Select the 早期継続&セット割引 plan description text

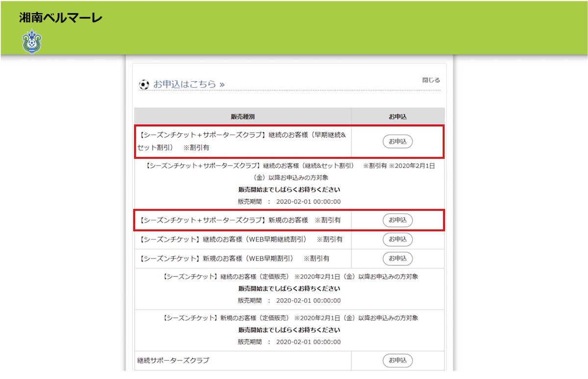point(242,141)
